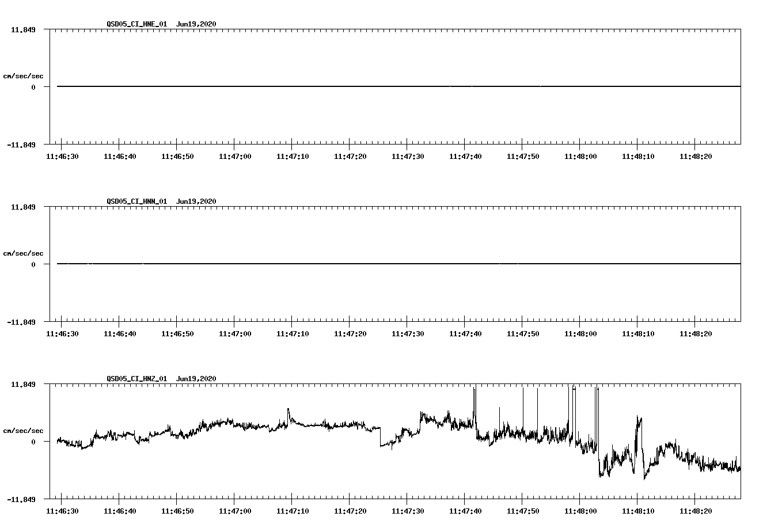Click the -11.849 minimum label on HNZ chart
Image resolution: width=782 pixels, height=532 pixels.
(x=21, y=500)
